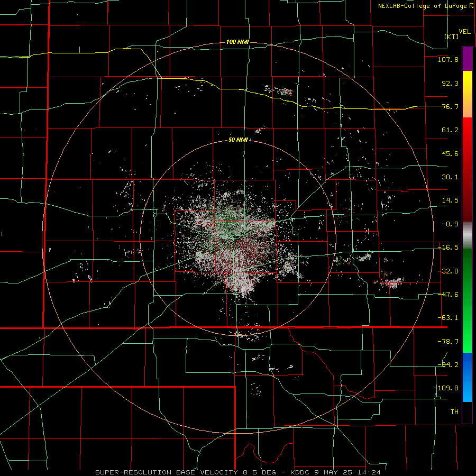Select the -0.9 value on the velocity scale
This screenshot has width=476, height=476.
pyautogui.click(x=450, y=224)
